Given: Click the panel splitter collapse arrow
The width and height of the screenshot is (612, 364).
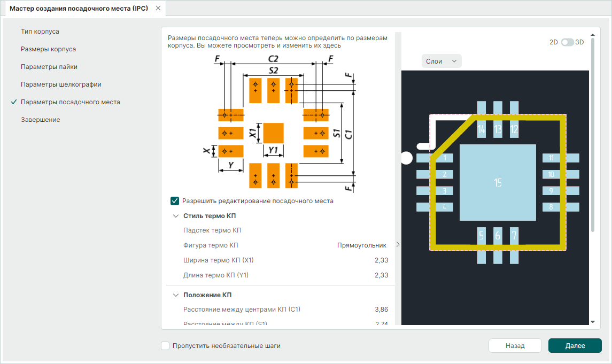Looking at the screenshot, I should coord(397,244).
